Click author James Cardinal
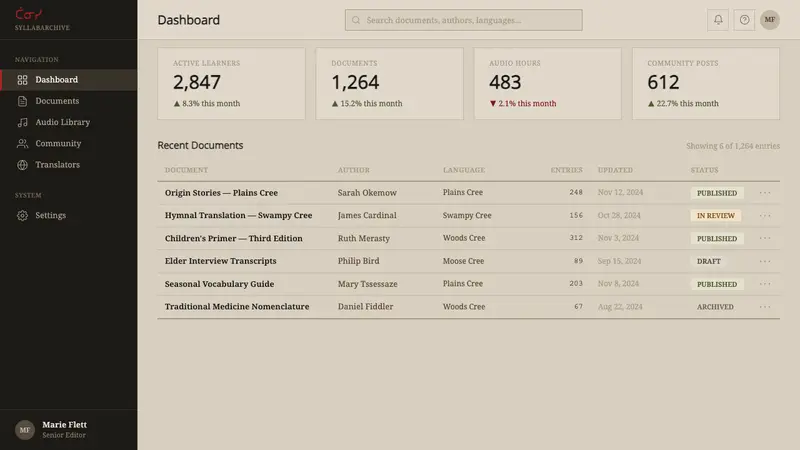Image resolution: width=800 pixels, height=450 pixels. 367,215
